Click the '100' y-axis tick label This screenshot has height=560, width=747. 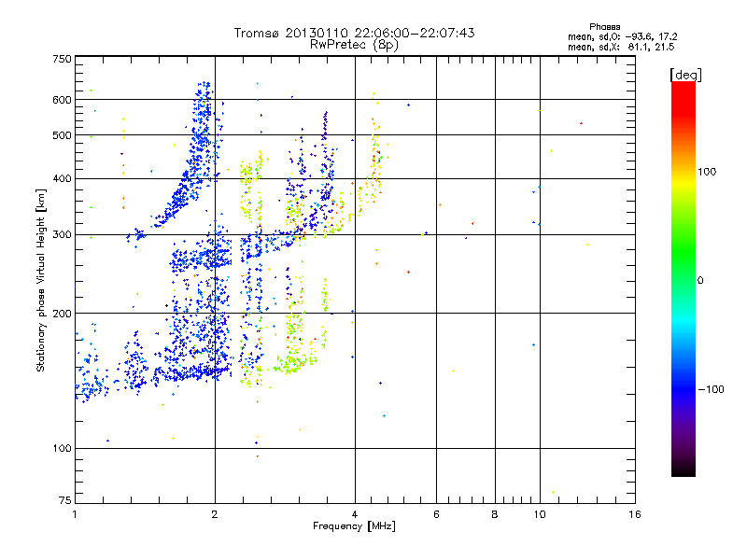[62, 449]
